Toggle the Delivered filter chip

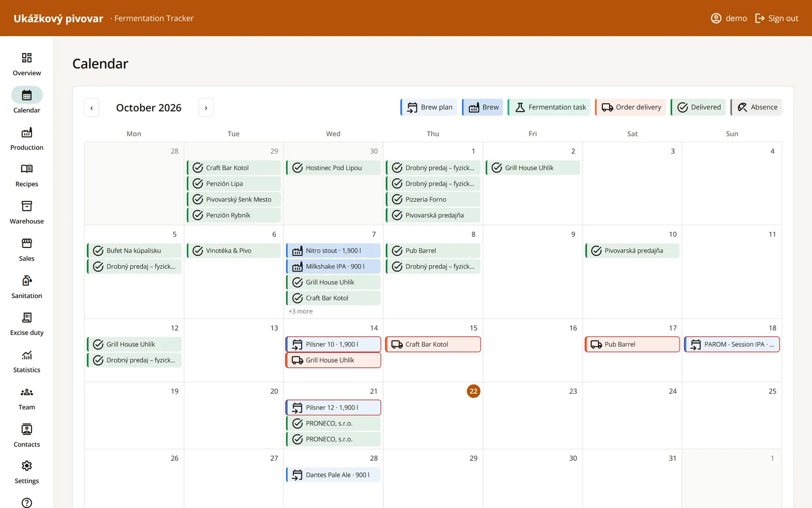(698, 107)
